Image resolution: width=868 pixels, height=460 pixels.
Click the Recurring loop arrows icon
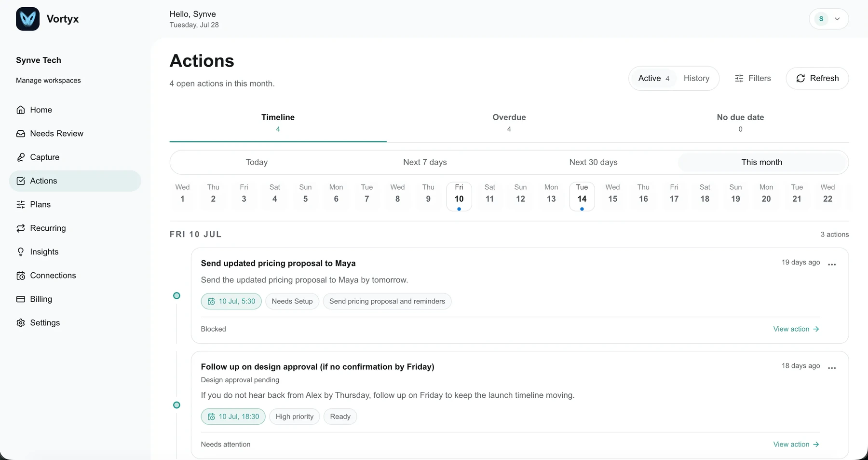(x=21, y=228)
